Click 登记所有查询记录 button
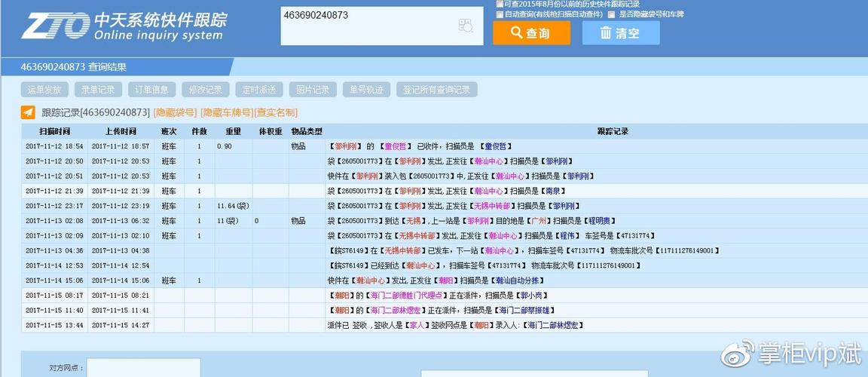Screen dimensions: 868x377 point(436,90)
